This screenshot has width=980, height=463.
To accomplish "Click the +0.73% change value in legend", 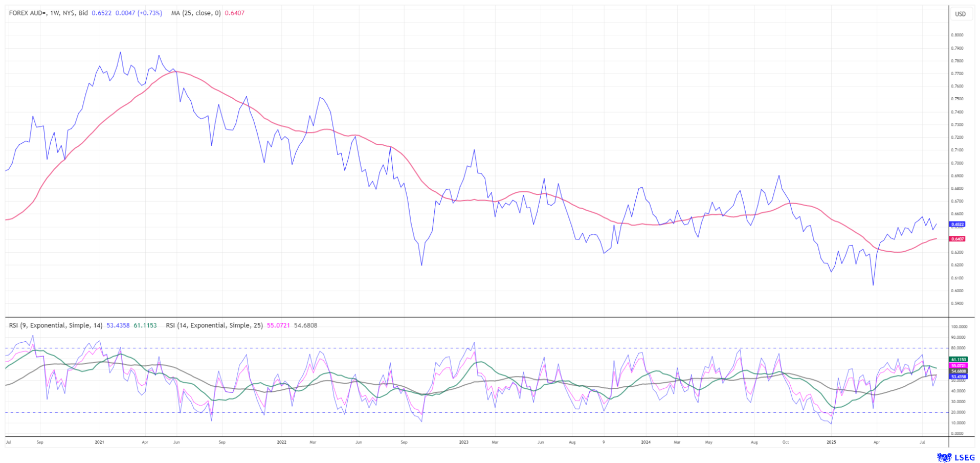I will [150, 13].
